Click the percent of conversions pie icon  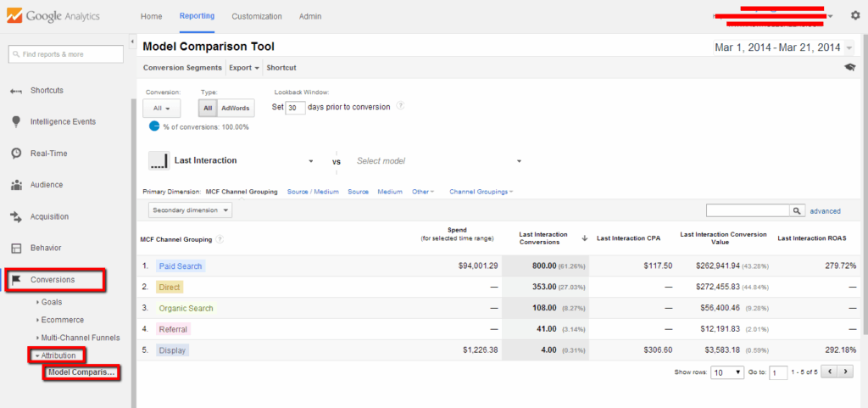(x=154, y=126)
